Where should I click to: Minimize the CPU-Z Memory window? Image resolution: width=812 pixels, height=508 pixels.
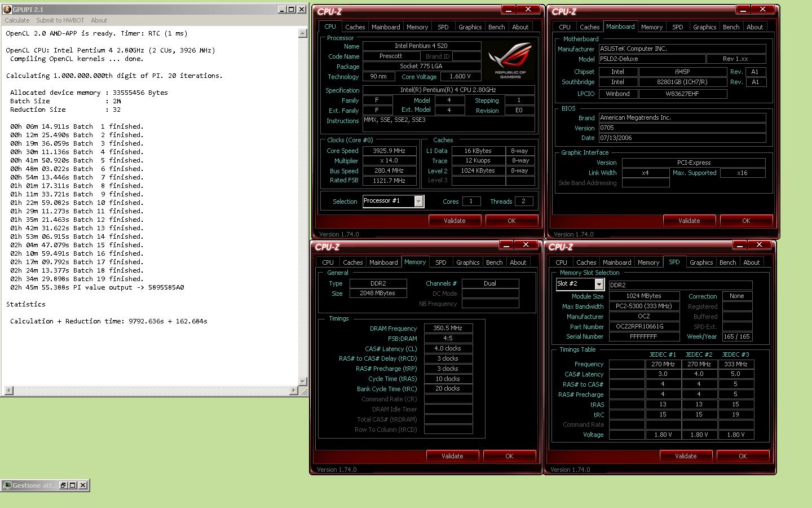[506, 245]
